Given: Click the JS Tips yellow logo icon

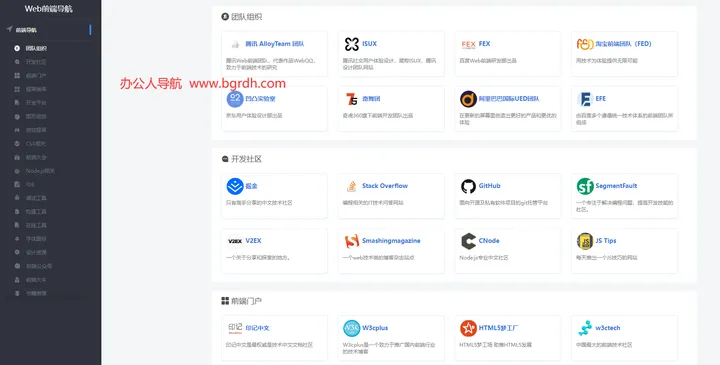Looking at the screenshot, I should pyautogui.click(x=585, y=241).
